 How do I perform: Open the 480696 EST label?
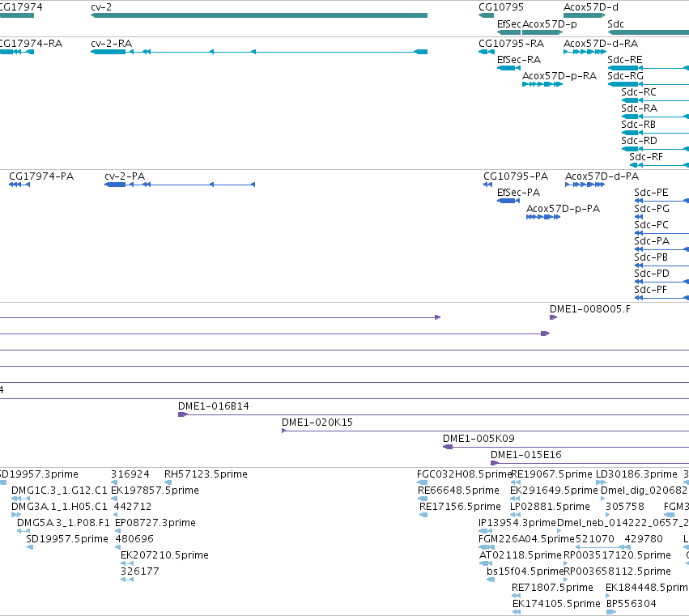[x=134, y=540]
